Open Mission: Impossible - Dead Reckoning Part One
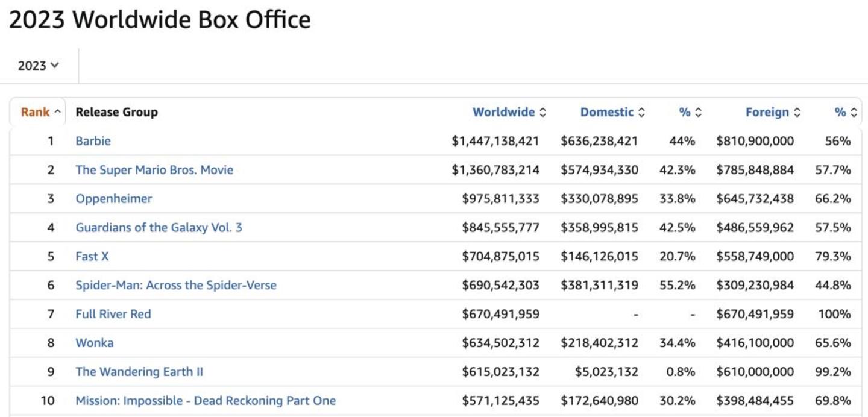The image size is (868, 417). 206,401
